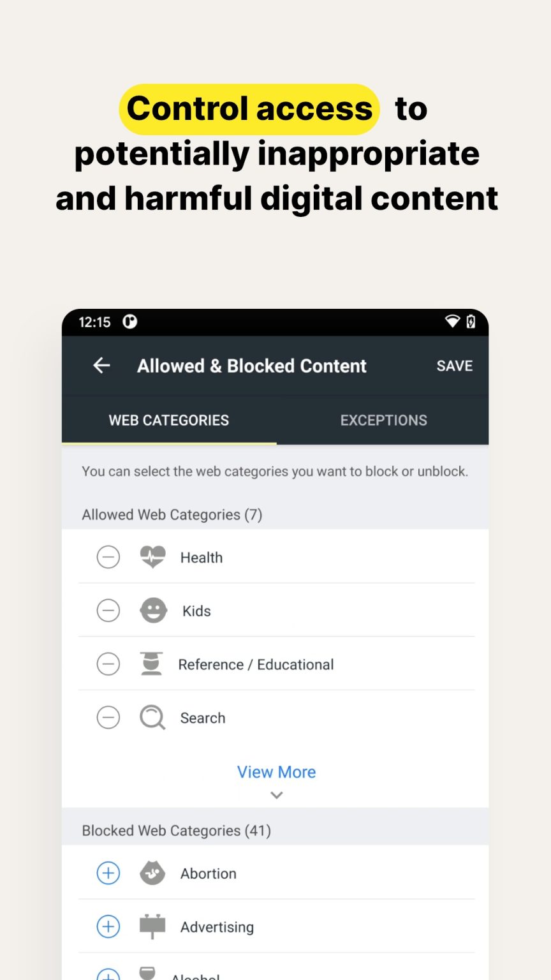The image size is (551, 980).
Task: Select the Abortion category icon
Action: pos(152,873)
